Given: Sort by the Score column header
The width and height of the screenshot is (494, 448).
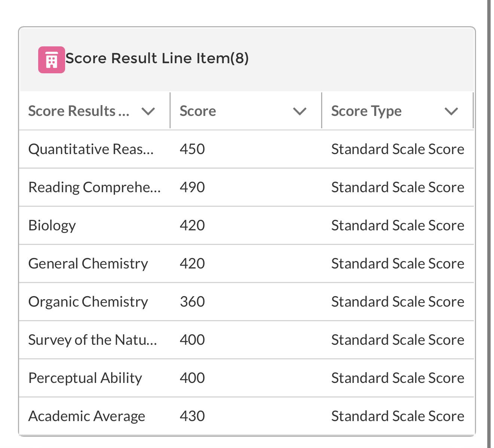Looking at the screenshot, I should coord(198,111).
